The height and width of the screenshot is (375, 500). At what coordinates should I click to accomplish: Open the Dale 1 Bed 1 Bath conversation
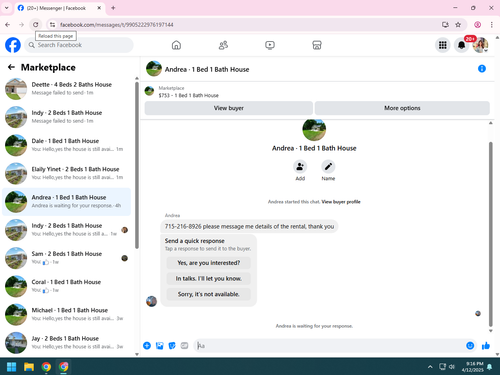pos(67,145)
